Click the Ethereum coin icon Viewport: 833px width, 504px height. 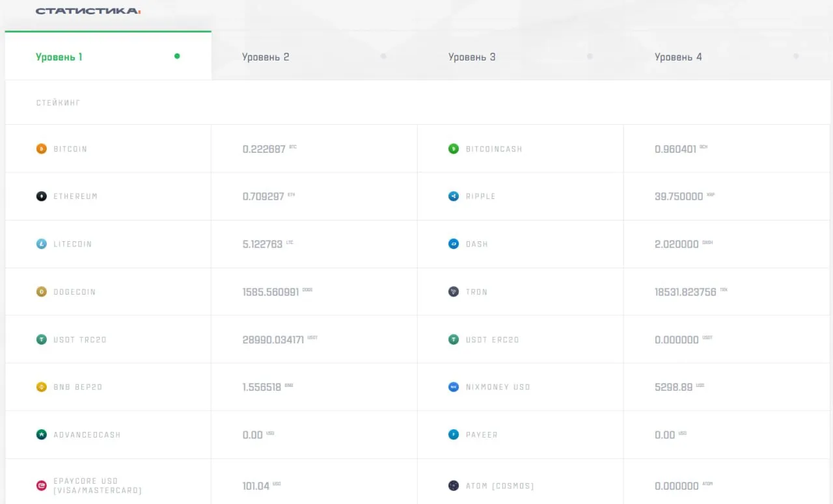click(x=42, y=196)
